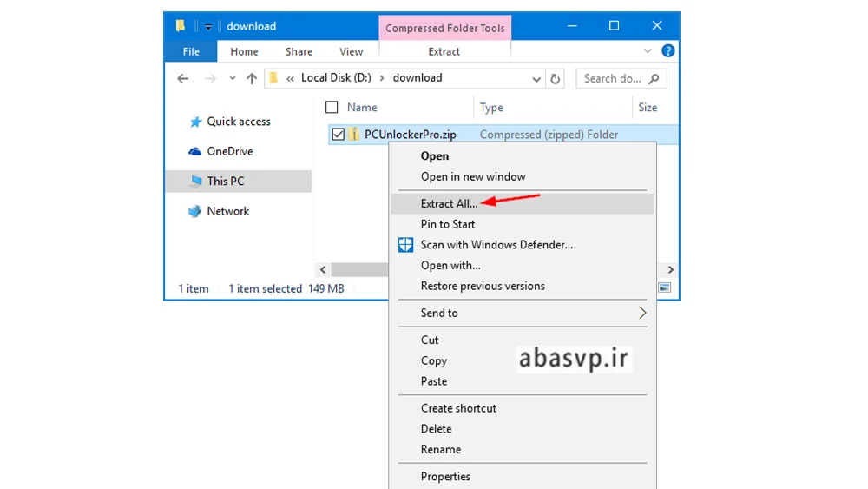Switch to large icons view in status bar

[664, 287]
